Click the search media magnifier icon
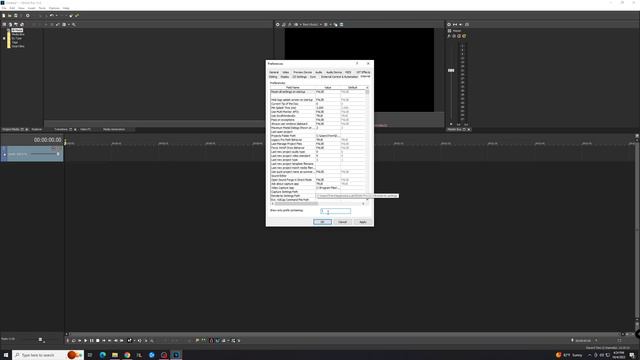The image size is (640, 360). [74, 24]
